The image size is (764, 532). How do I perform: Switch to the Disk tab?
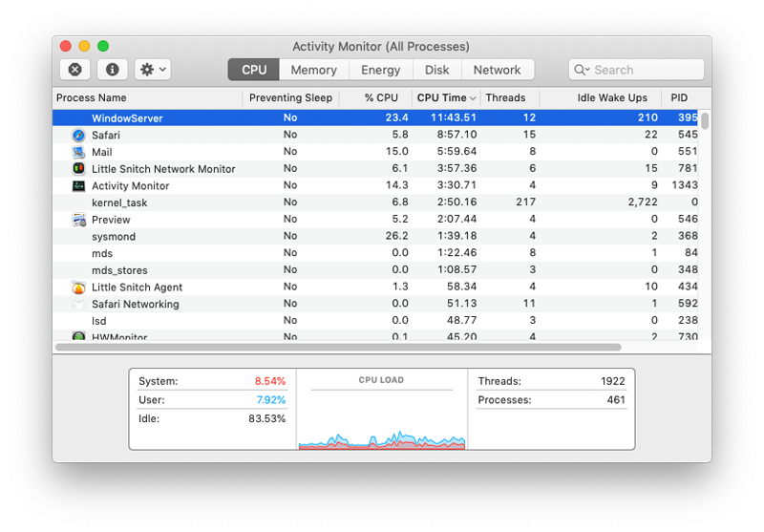coord(437,70)
